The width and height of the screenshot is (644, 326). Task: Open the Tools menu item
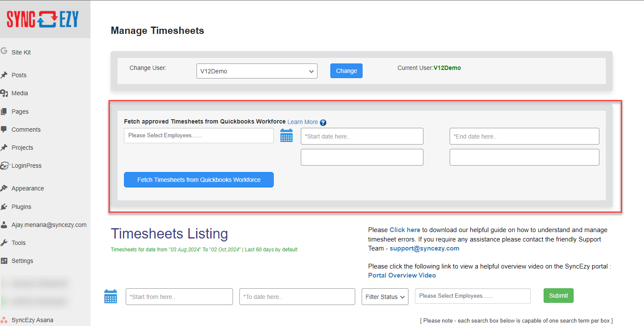18,243
